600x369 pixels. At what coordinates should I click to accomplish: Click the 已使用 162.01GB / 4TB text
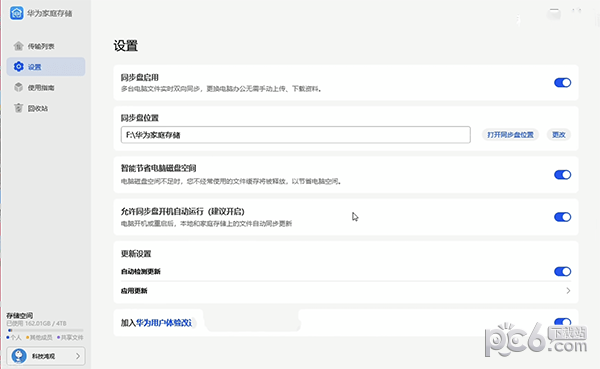point(36,323)
